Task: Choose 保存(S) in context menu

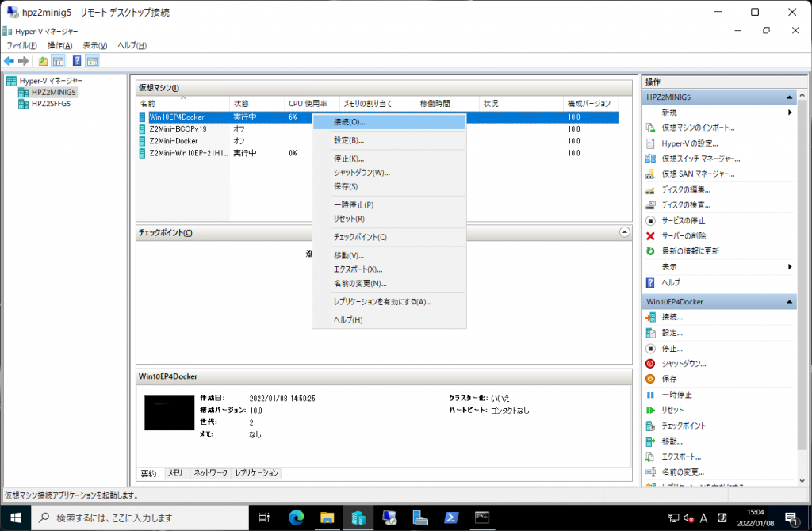Action: [389, 186]
